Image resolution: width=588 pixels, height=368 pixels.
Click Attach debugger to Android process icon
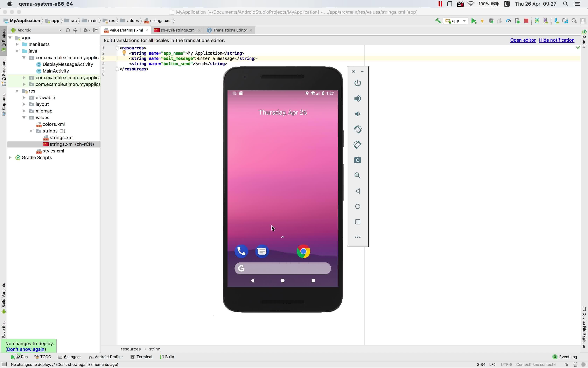[517, 21]
